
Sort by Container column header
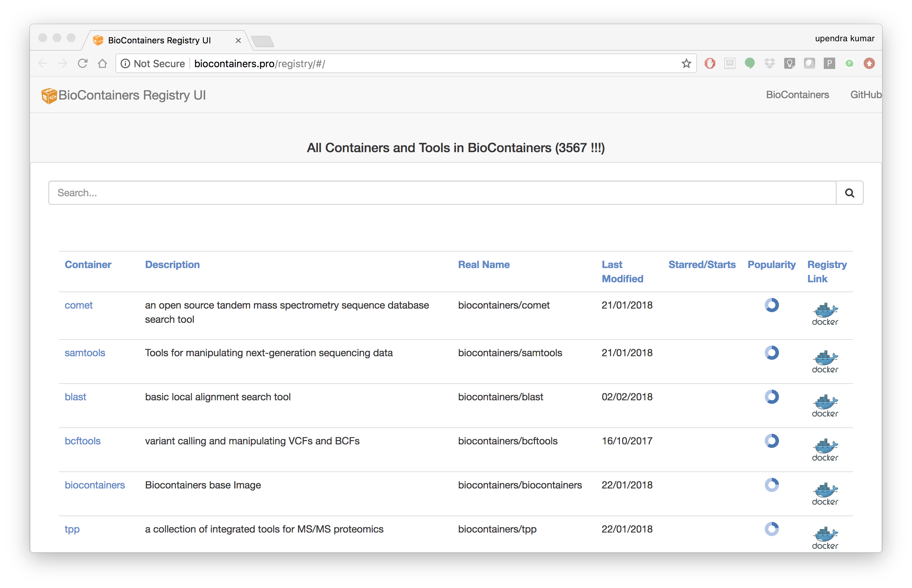pos(88,264)
